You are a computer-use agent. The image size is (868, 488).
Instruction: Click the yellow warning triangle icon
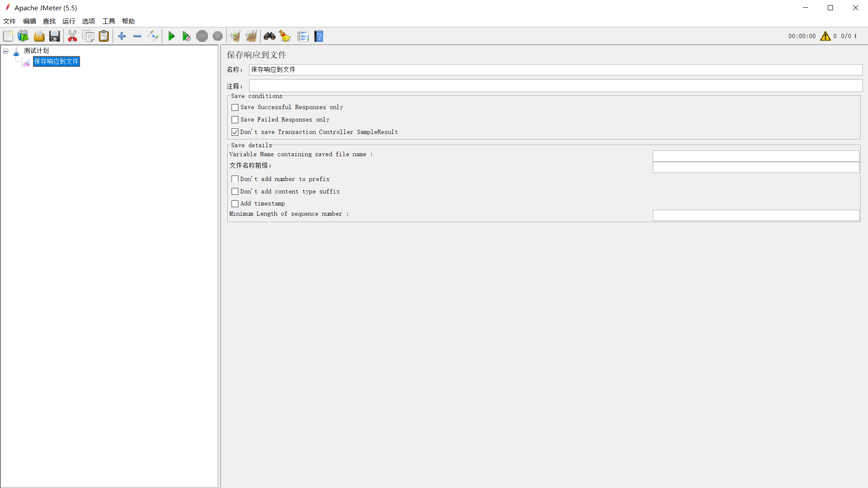pyautogui.click(x=825, y=36)
